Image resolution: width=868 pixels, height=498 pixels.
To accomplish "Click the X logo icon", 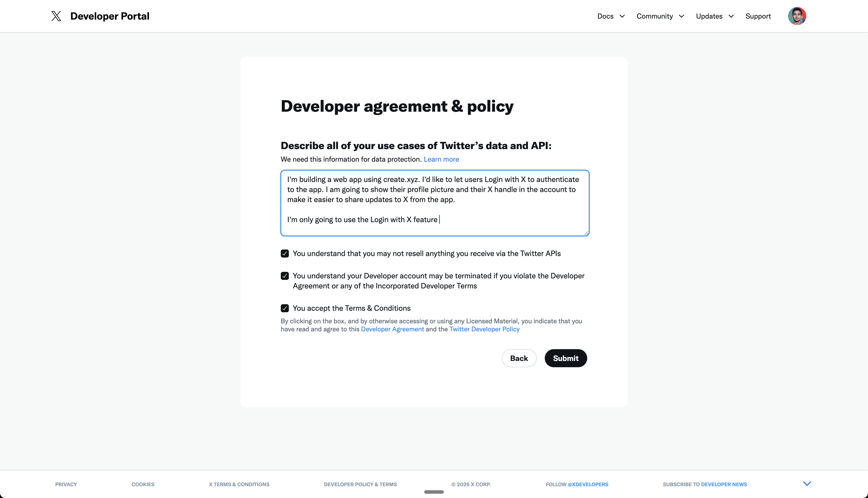I will 56,16.
